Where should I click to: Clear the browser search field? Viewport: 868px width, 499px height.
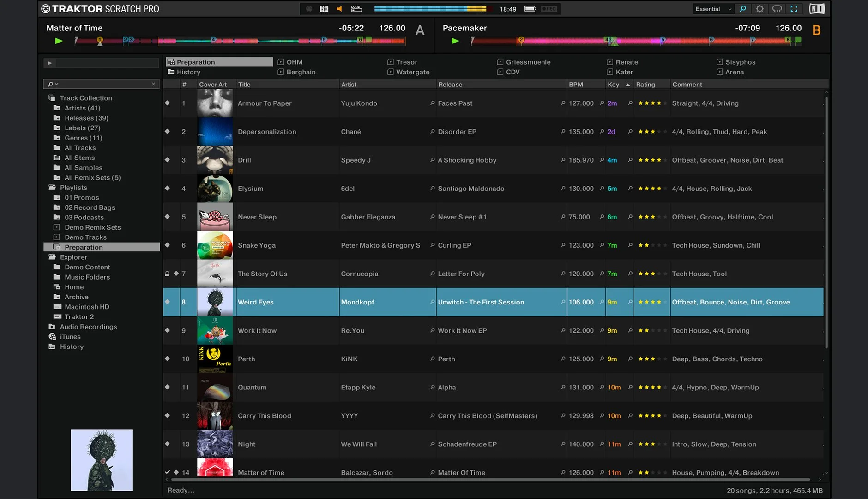[153, 84]
